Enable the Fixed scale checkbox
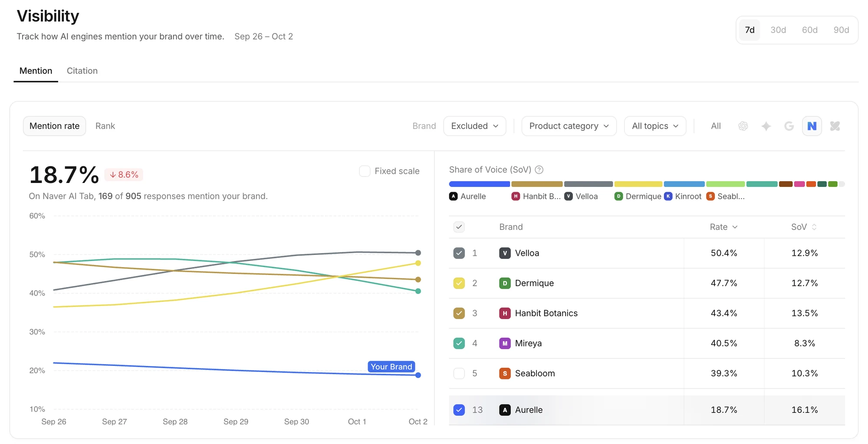The image size is (868, 444). coord(365,171)
